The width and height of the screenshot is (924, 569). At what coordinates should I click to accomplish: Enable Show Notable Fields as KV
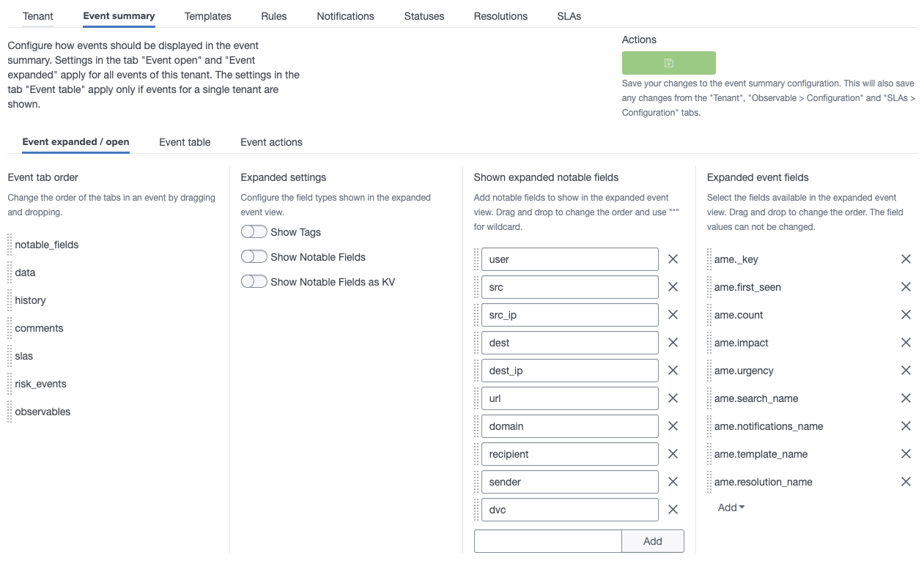(x=254, y=281)
